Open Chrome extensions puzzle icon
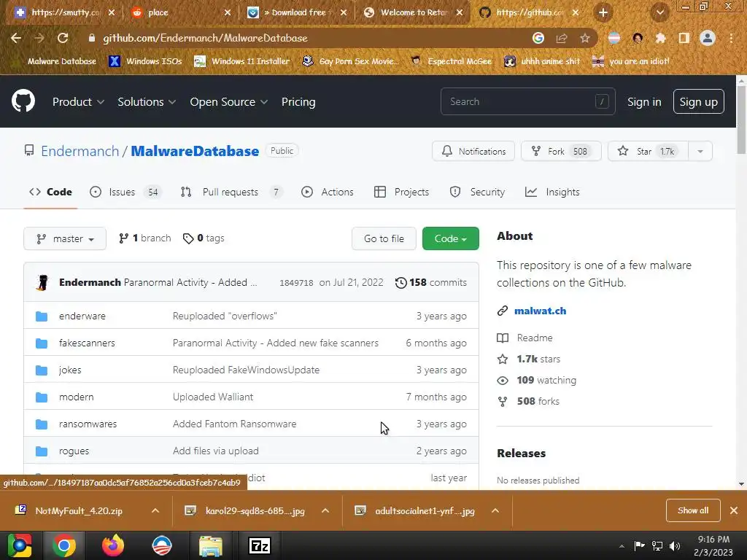The image size is (747, 560). [660, 38]
